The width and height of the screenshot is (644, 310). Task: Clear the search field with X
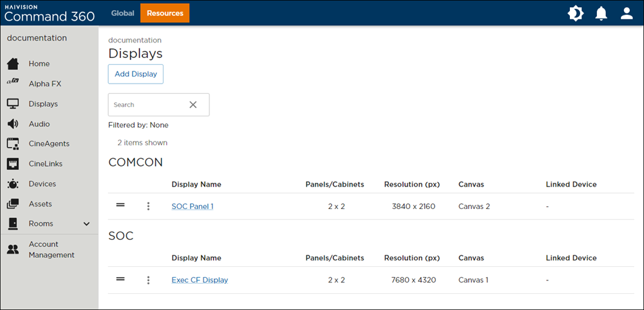[193, 105]
